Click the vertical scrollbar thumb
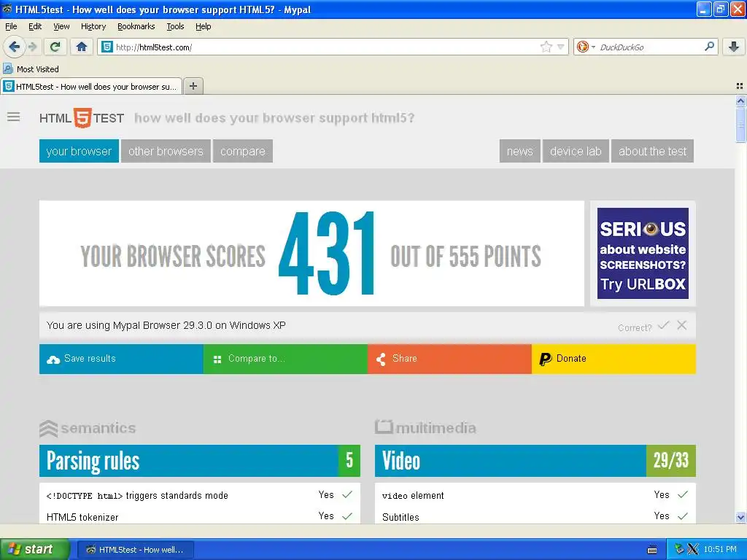 [740, 125]
